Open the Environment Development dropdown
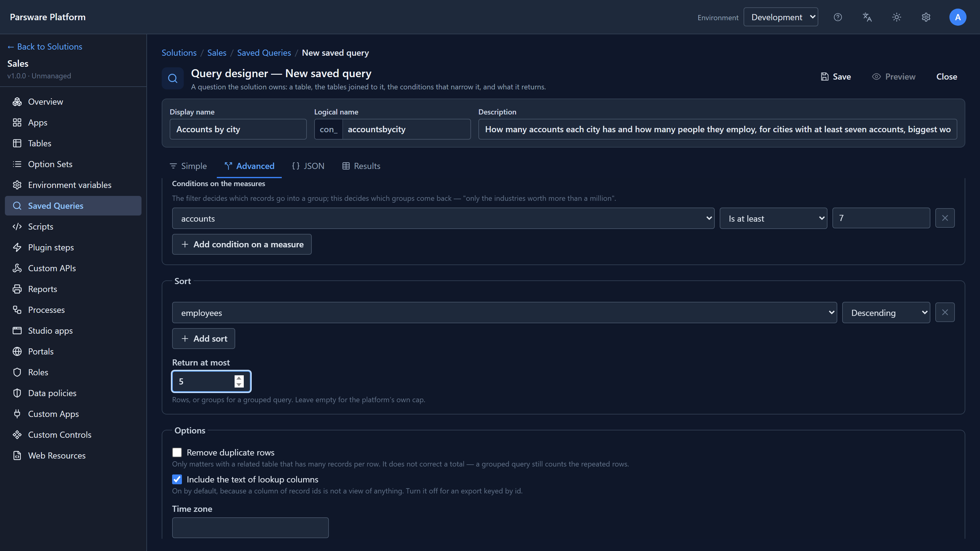 (781, 17)
